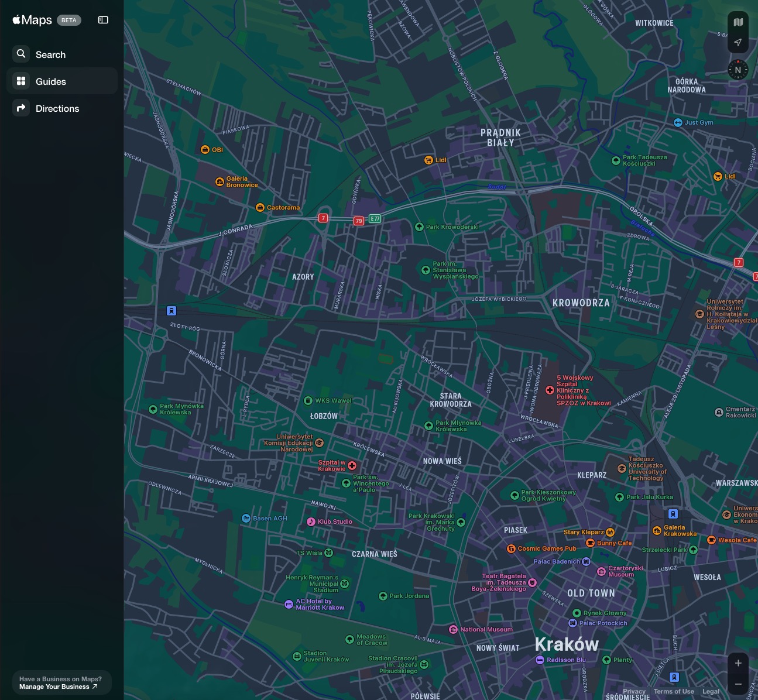
Task: Select the Lidl pin near Prądnik Biały
Action: 428,160
